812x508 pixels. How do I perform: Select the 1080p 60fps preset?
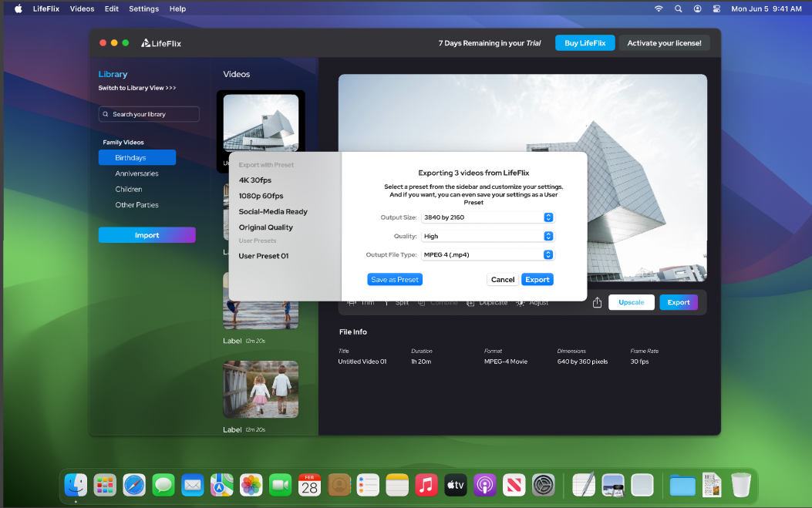[261, 196]
